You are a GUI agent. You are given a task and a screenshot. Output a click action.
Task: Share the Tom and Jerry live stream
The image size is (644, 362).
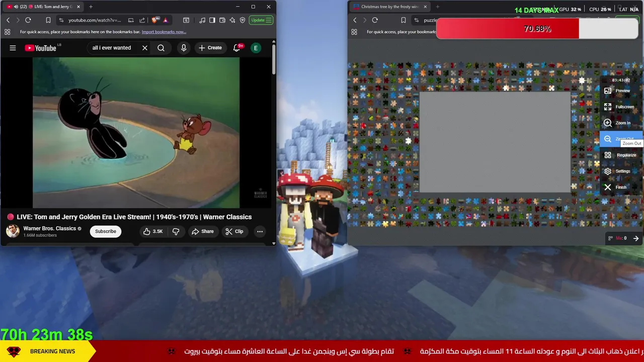pyautogui.click(x=202, y=231)
